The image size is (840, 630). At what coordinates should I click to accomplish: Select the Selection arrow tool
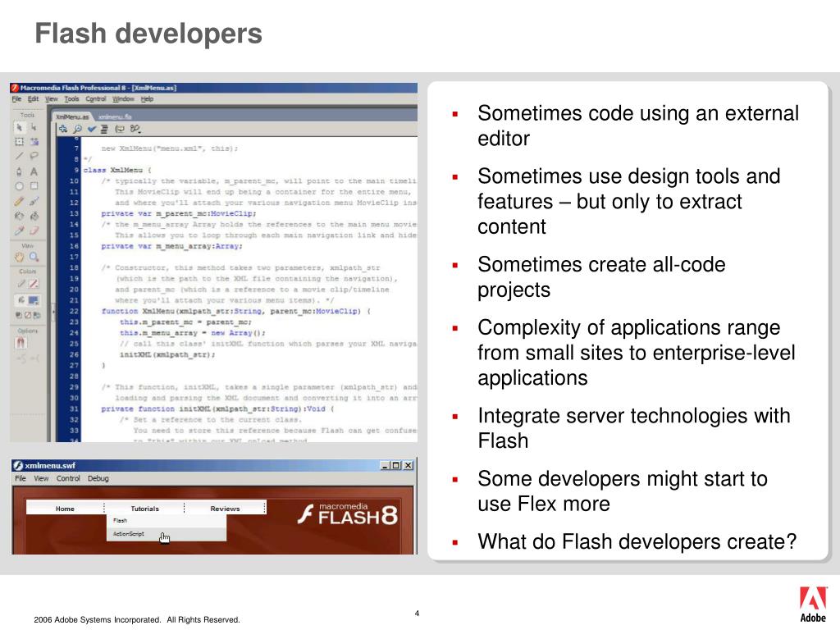20,127
